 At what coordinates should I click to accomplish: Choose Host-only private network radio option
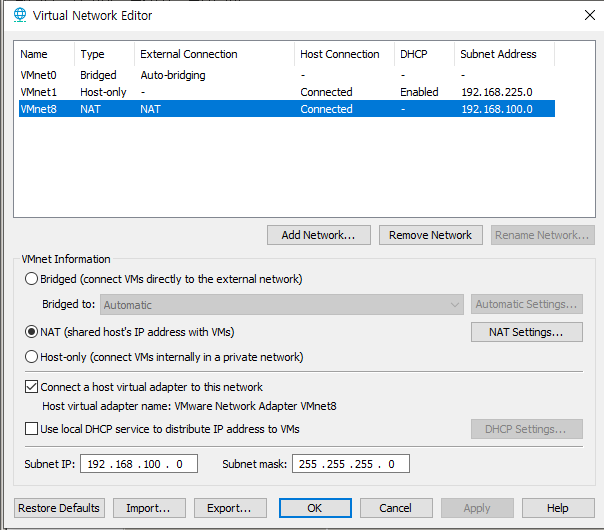[31, 357]
